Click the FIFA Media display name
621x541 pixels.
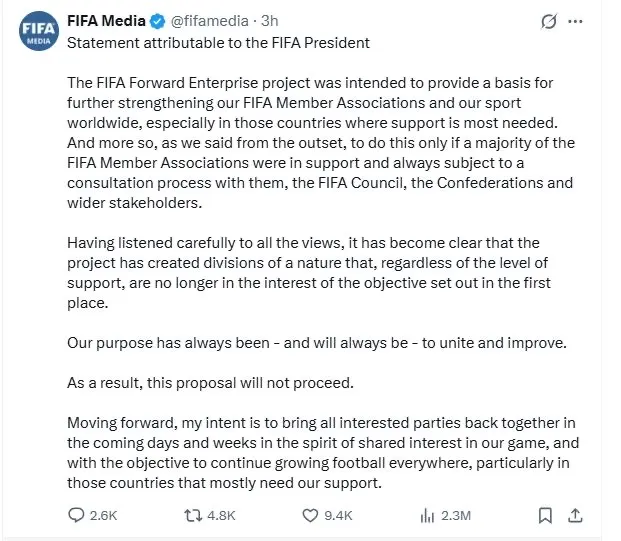[106, 21]
